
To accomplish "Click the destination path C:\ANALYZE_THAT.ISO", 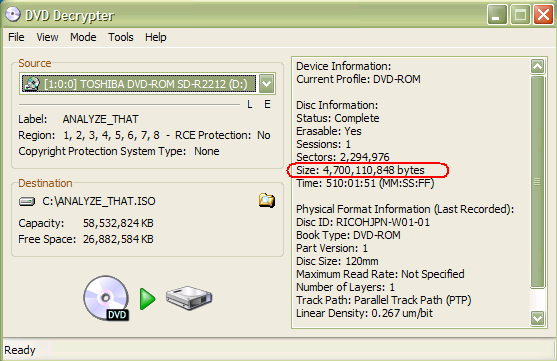I will pos(99,201).
